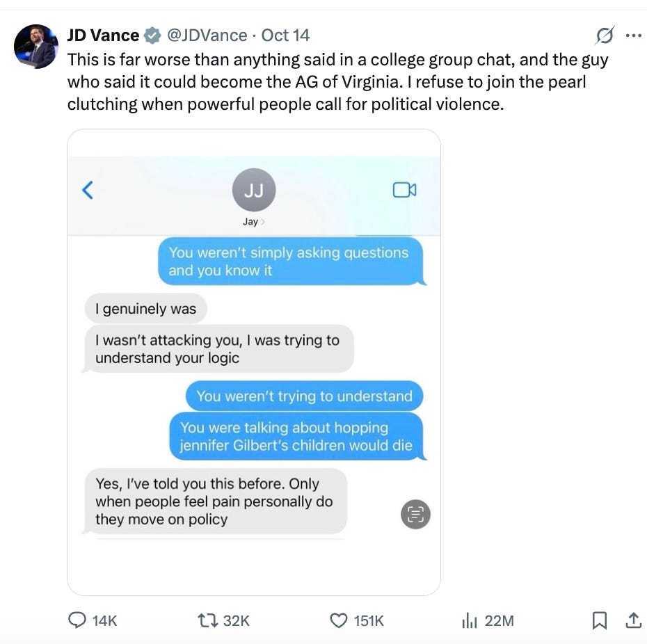Click the JJ avatar in the chat header
This screenshot has width=647, height=644.
253,189
